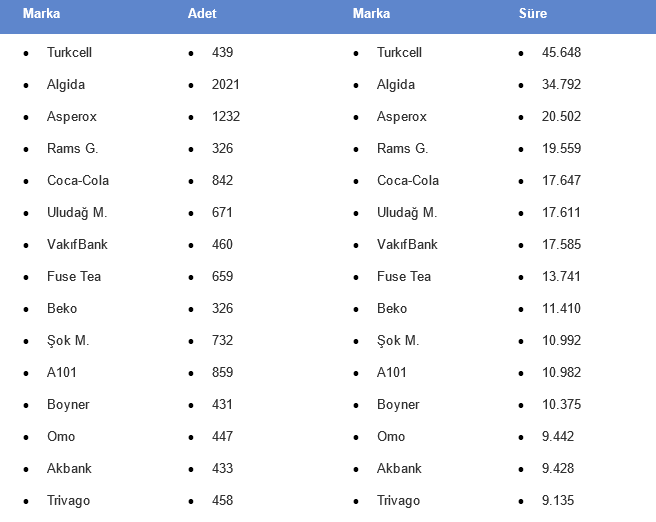The image size is (656, 522).
Task: Select Trivago in the right brand list
Action: click(x=398, y=501)
